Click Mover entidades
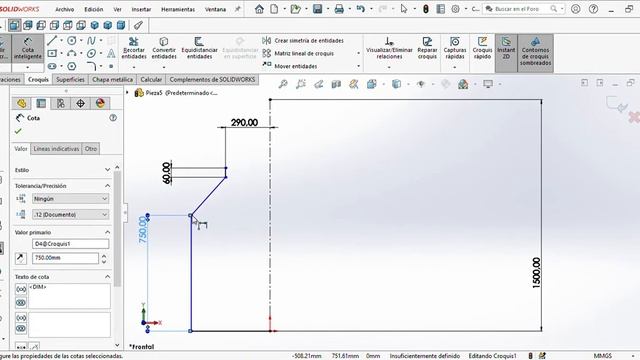640x360 pixels. point(290,66)
